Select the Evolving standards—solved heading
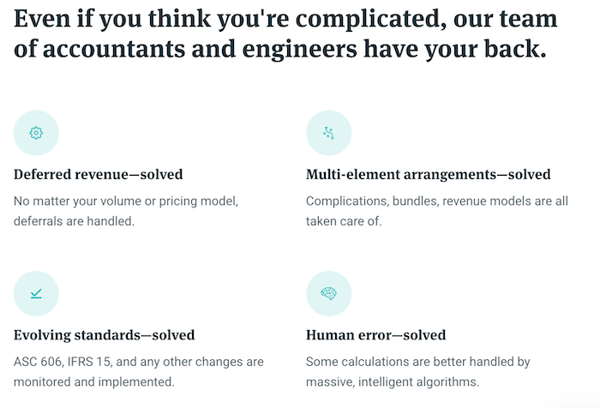This screenshot has width=600, height=408. (x=104, y=335)
